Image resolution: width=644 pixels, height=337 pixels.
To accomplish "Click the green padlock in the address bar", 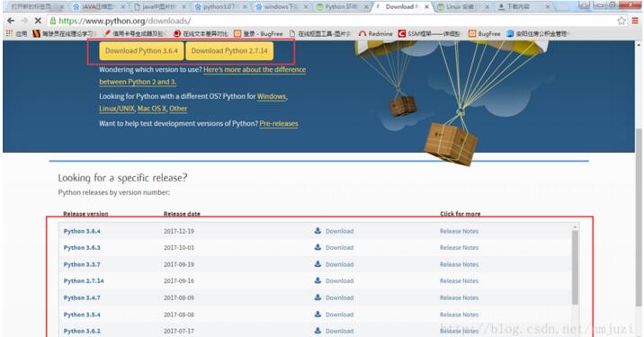I will [x=52, y=21].
